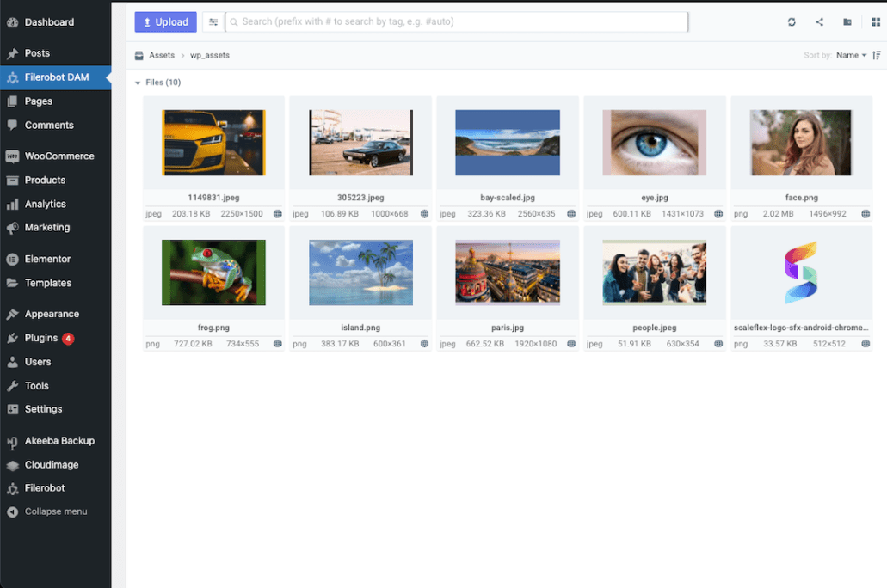This screenshot has height=588, width=887.
Task: Click the globe icon for face.png
Action: (865, 214)
